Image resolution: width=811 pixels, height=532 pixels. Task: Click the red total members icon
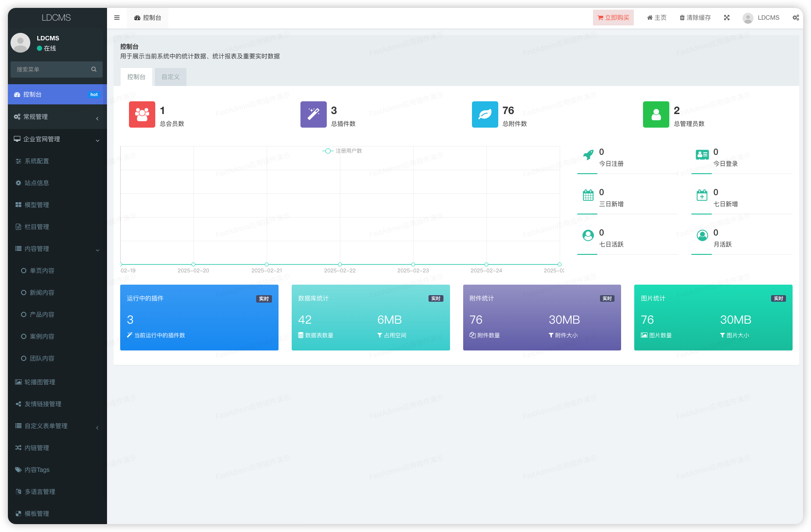[142, 114]
